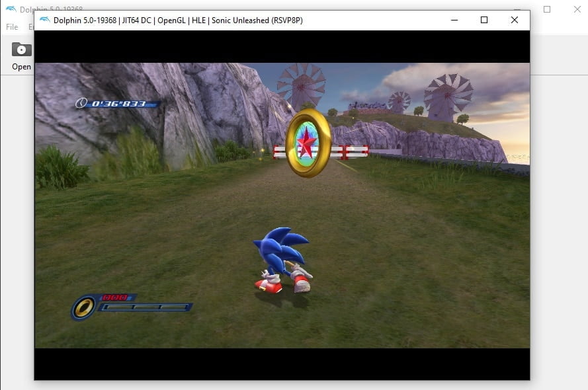Click the stage timer reading 0'36"833
The image size is (588, 390).
coord(118,104)
